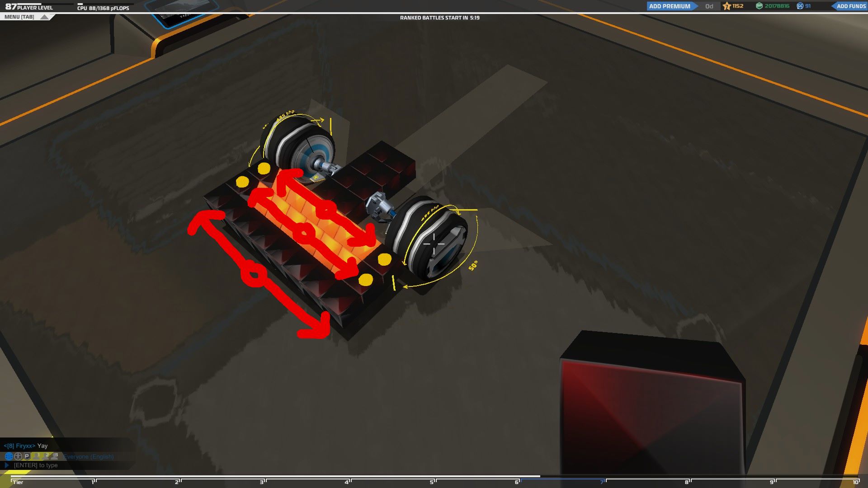
Task: Click the 87 Player Level indicator
Action: [x=29, y=7]
